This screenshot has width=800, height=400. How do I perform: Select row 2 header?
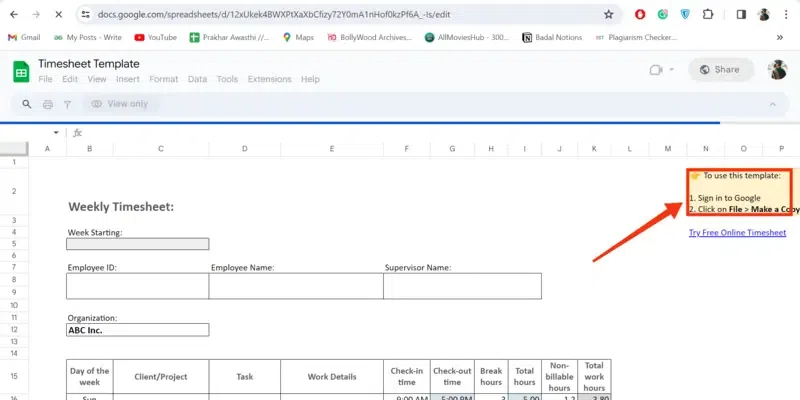click(14, 191)
